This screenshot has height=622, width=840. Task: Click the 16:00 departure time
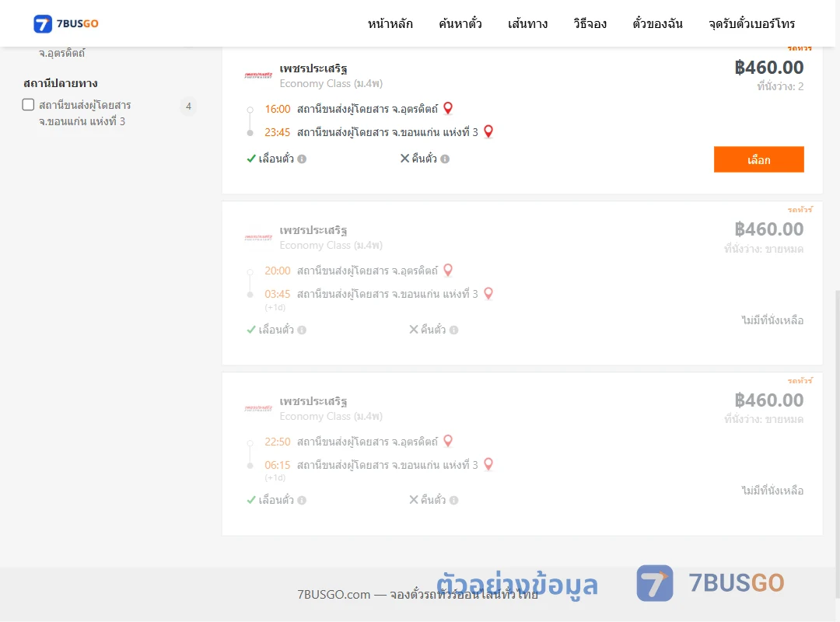[278, 110]
